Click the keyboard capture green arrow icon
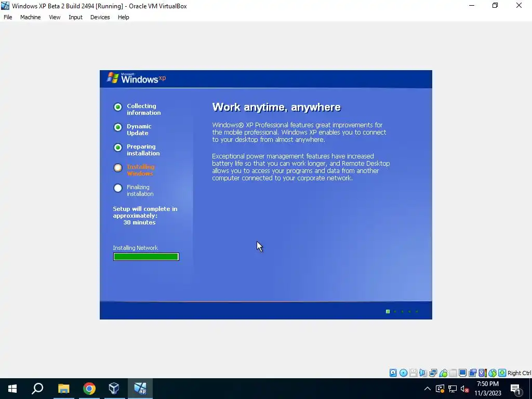 502,373
